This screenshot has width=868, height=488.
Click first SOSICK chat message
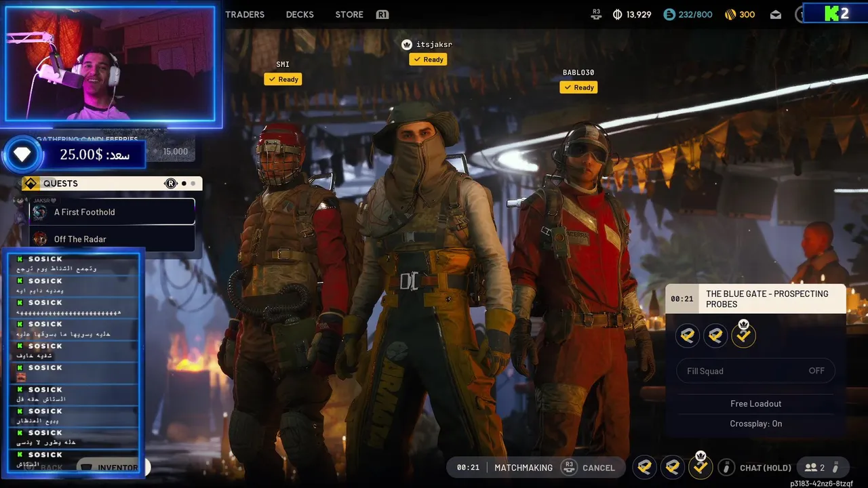[x=73, y=264]
